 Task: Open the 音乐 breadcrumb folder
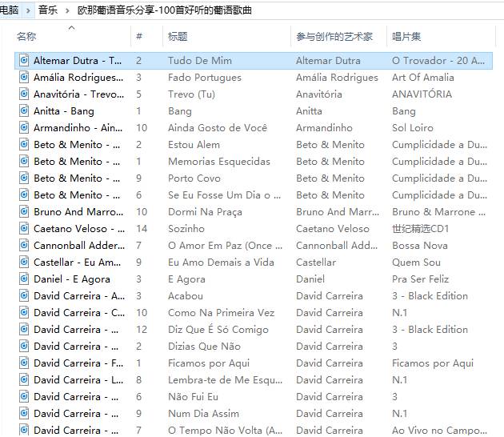(x=47, y=10)
